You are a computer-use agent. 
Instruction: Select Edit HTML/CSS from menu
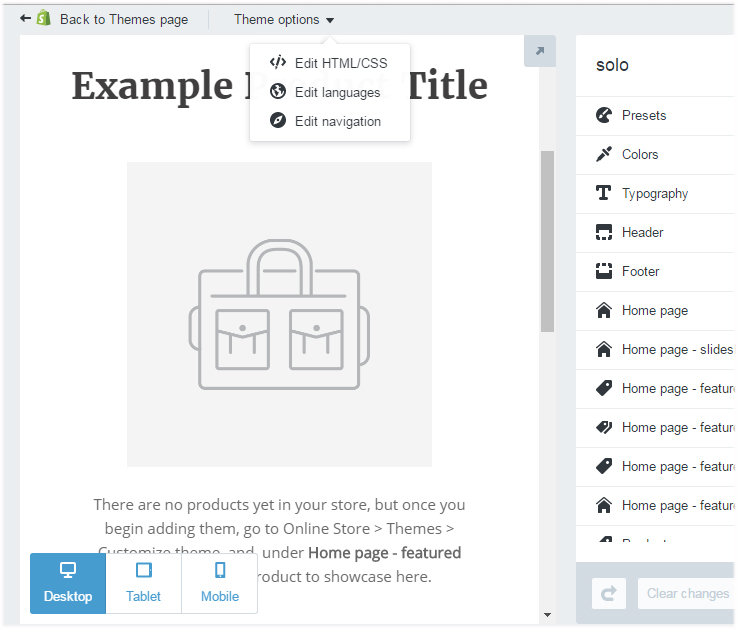340,63
